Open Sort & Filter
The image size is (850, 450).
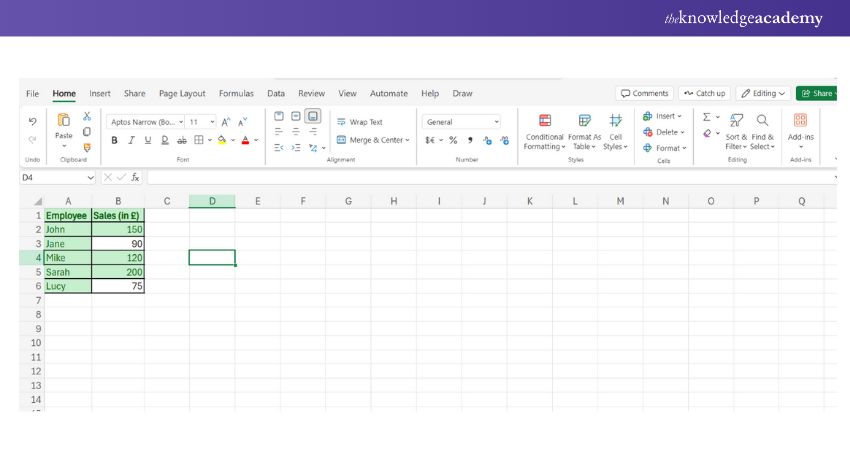[x=737, y=131]
